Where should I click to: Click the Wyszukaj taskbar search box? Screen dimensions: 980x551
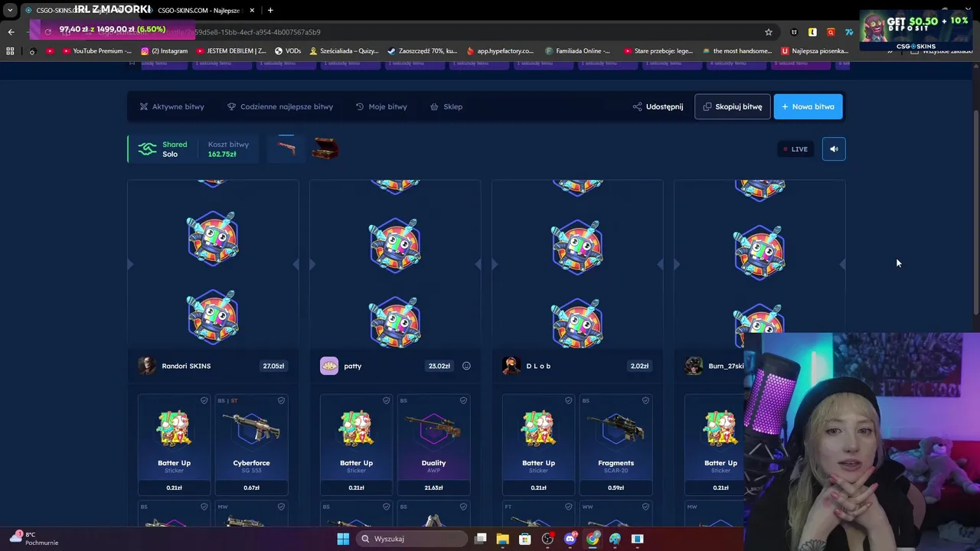coord(413,539)
